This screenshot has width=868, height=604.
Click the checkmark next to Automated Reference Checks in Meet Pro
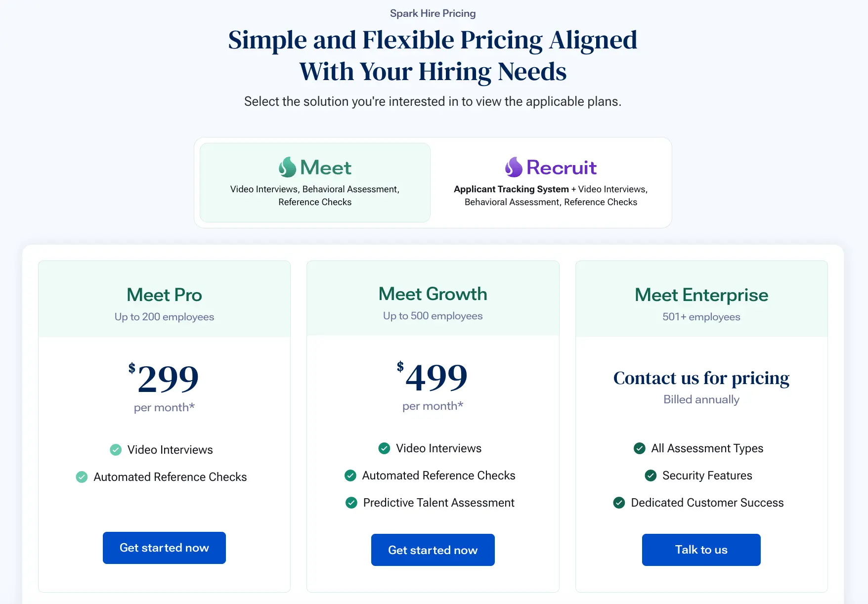[82, 477]
